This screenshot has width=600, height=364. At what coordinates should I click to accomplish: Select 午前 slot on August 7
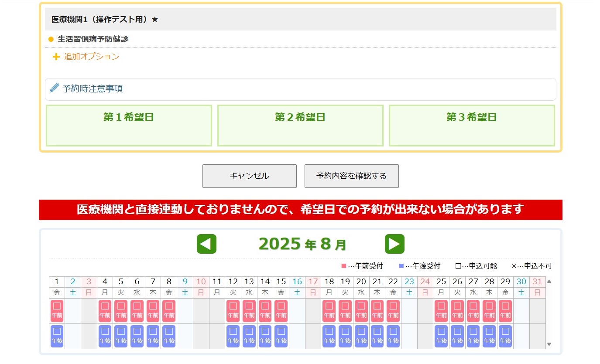click(153, 311)
